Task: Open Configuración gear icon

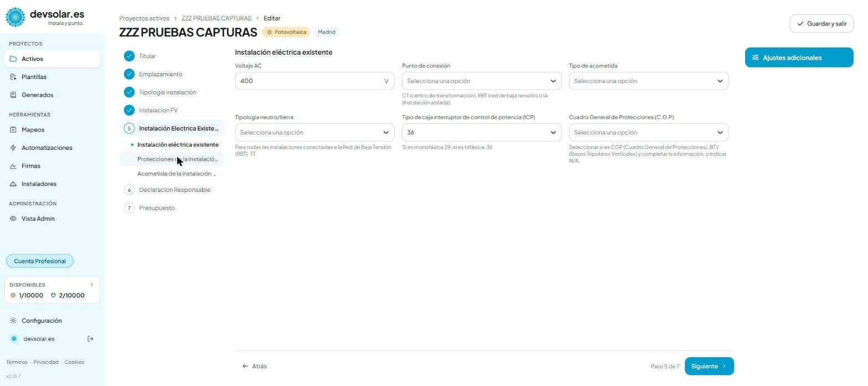Action: point(13,321)
